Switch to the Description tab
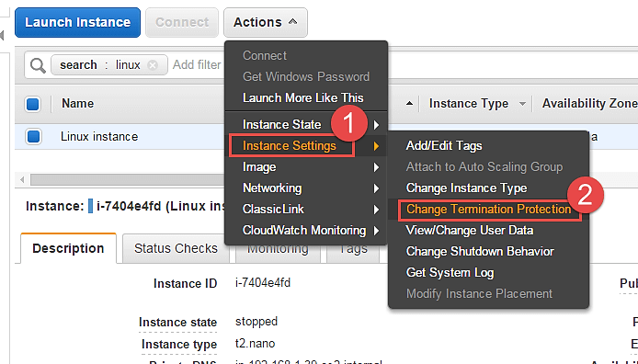Screen dimensions: 638x364 tap(68, 248)
